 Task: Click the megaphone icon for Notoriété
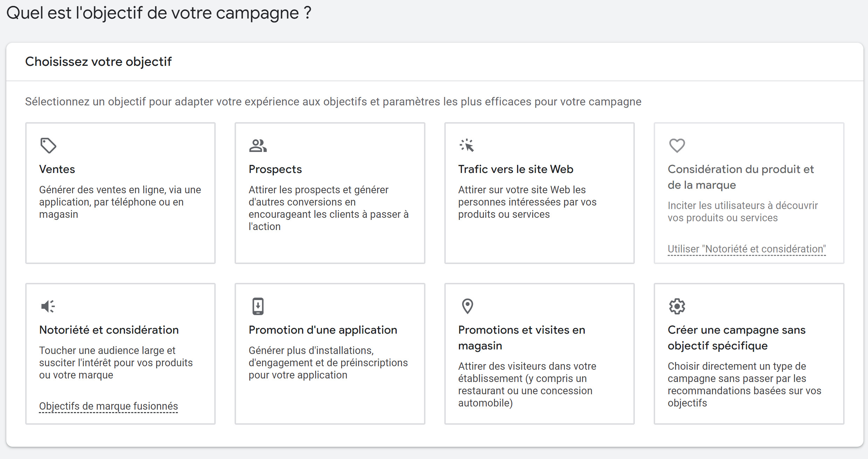pos(48,306)
